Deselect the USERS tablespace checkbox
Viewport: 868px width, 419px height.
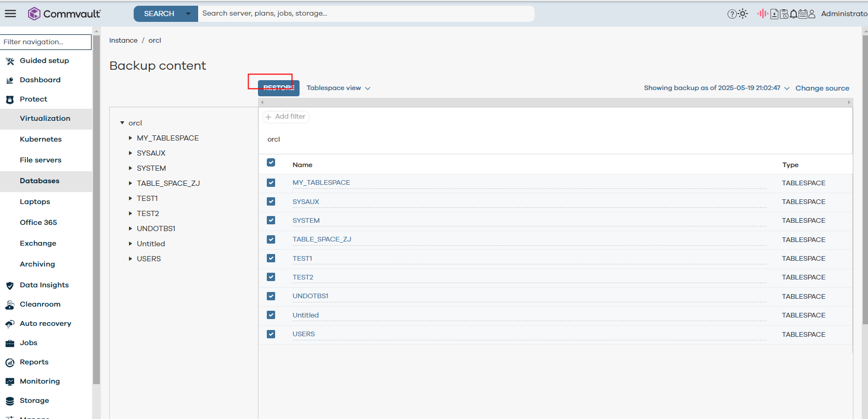coord(271,334)
